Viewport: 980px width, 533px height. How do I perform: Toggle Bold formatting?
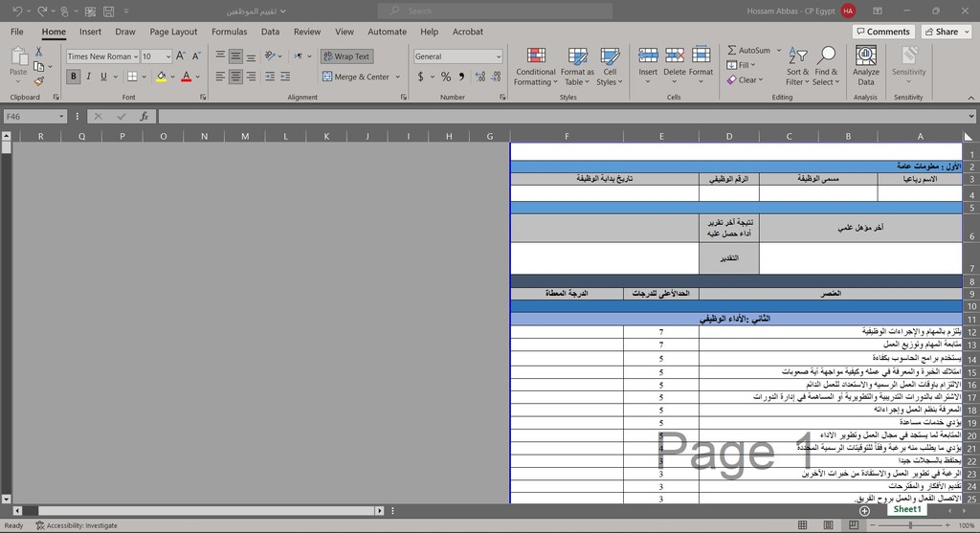click(74, 77)
